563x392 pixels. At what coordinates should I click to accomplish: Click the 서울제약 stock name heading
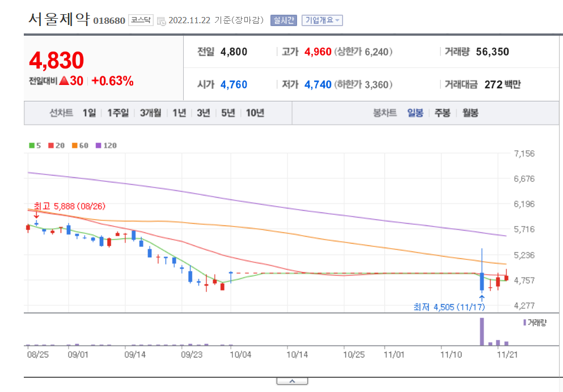59,19
